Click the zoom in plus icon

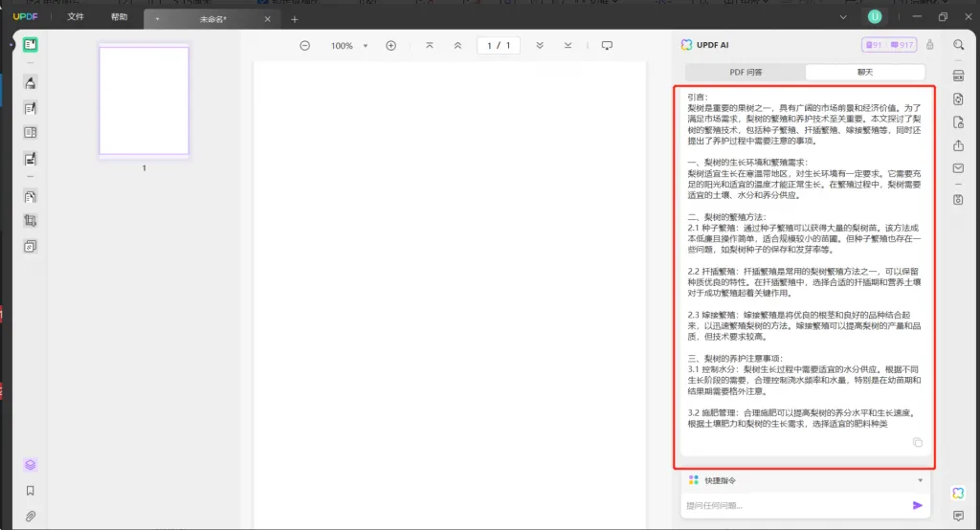390,46
